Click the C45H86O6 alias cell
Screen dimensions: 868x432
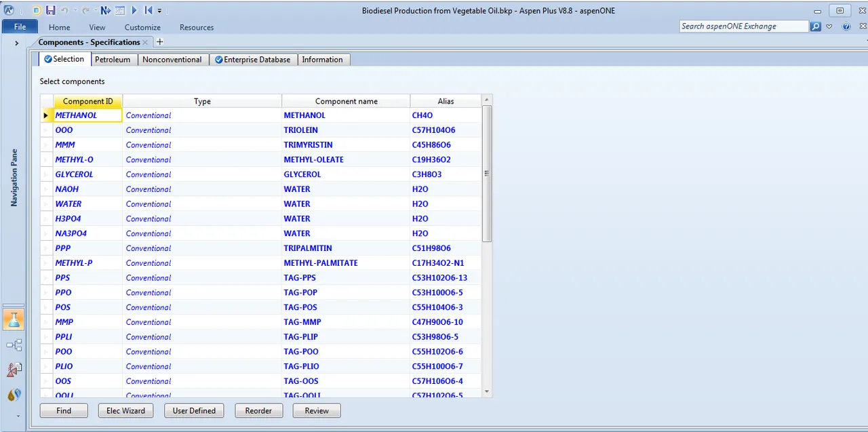[x=446, y=145]
